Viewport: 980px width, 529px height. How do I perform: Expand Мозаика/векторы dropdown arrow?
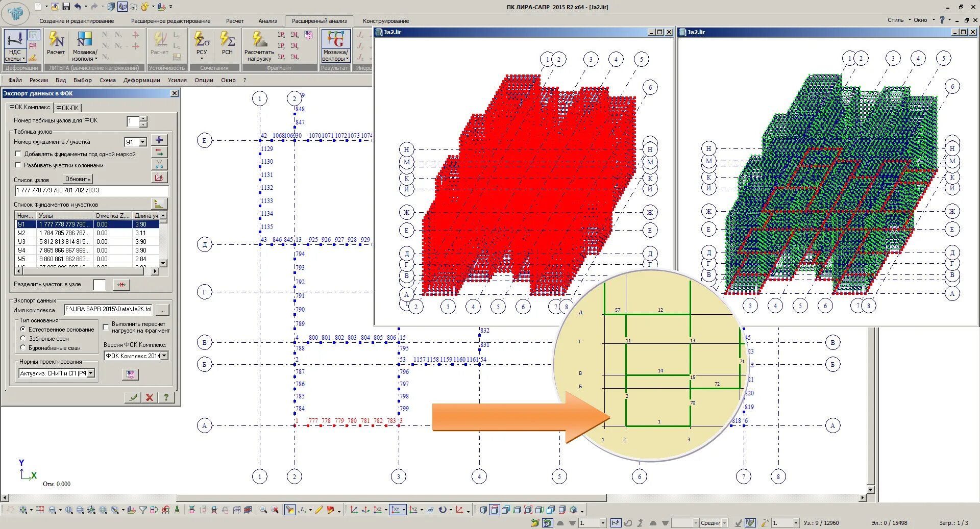(x=348, y=59)
